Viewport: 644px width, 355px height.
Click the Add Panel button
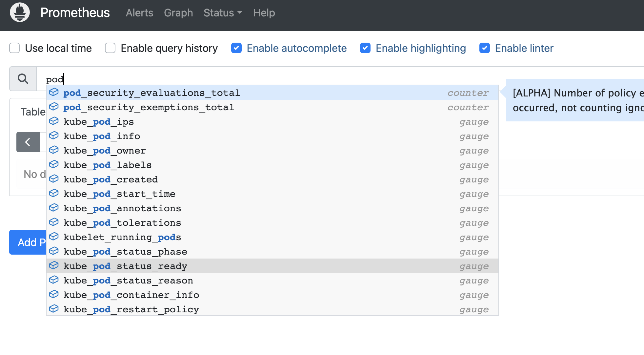point(28,242)
